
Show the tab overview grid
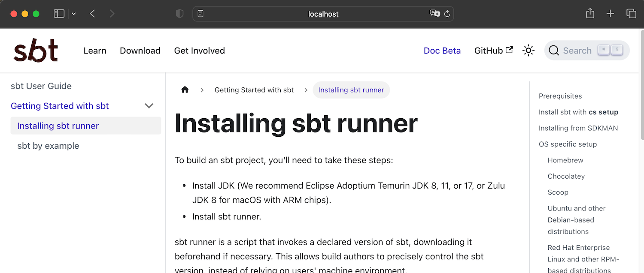[x=631, y=13]
